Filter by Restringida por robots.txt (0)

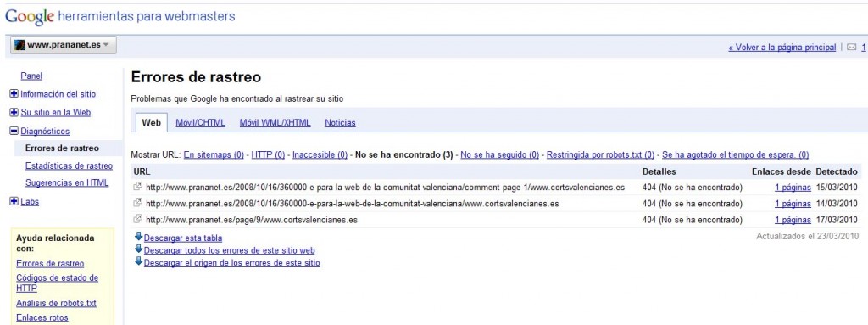601,154
